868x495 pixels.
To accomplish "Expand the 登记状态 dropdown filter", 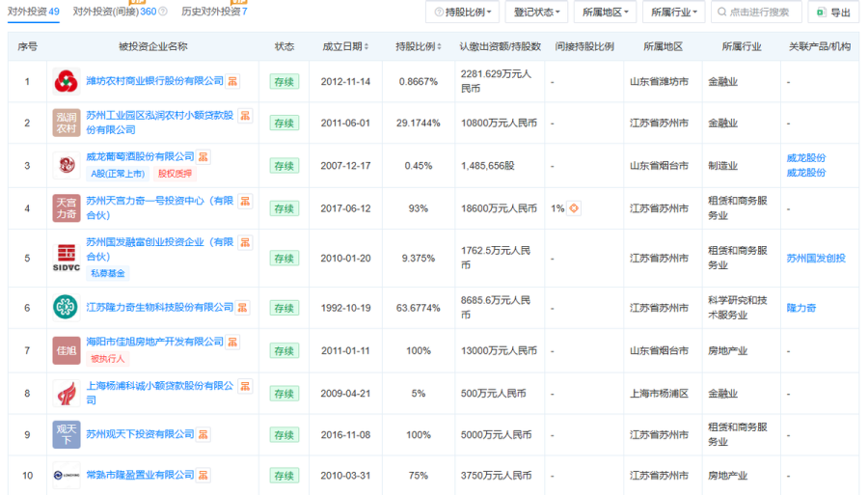I will [x=537, y=13].
